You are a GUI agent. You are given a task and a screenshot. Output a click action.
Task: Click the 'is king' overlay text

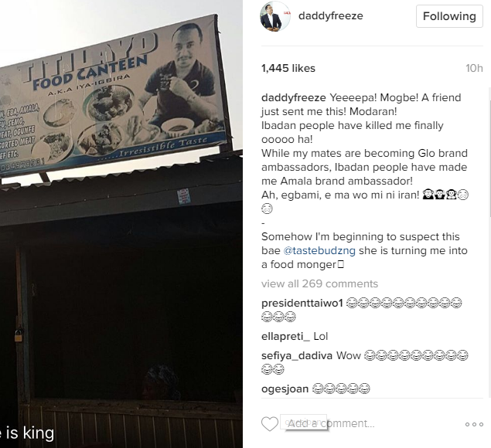(27, 433)
